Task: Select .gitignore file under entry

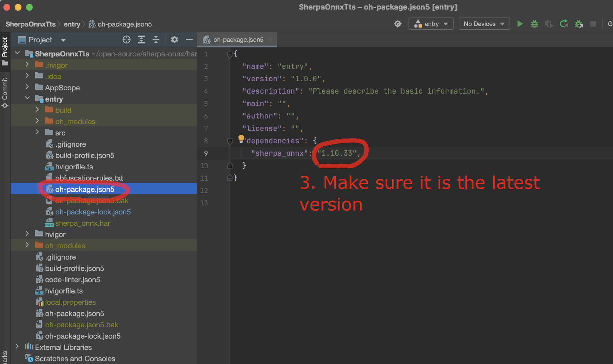Action: [x=71, y=144]
